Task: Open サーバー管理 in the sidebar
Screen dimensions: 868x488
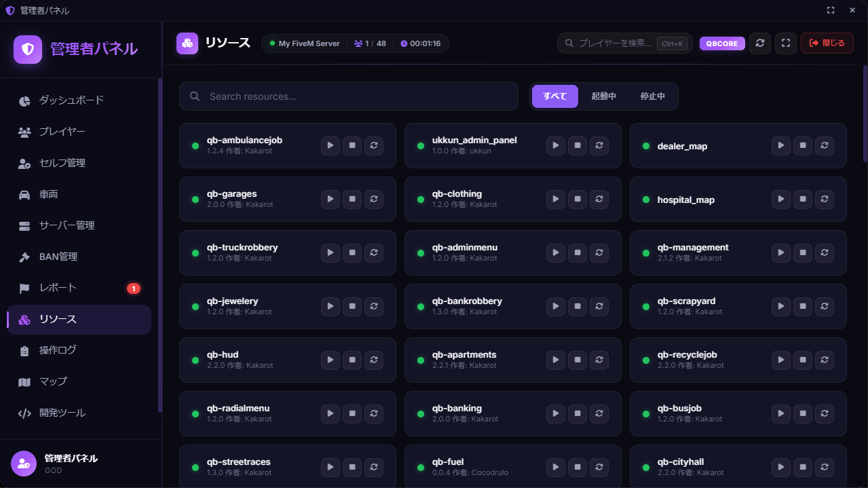Action: pos(79,225)
